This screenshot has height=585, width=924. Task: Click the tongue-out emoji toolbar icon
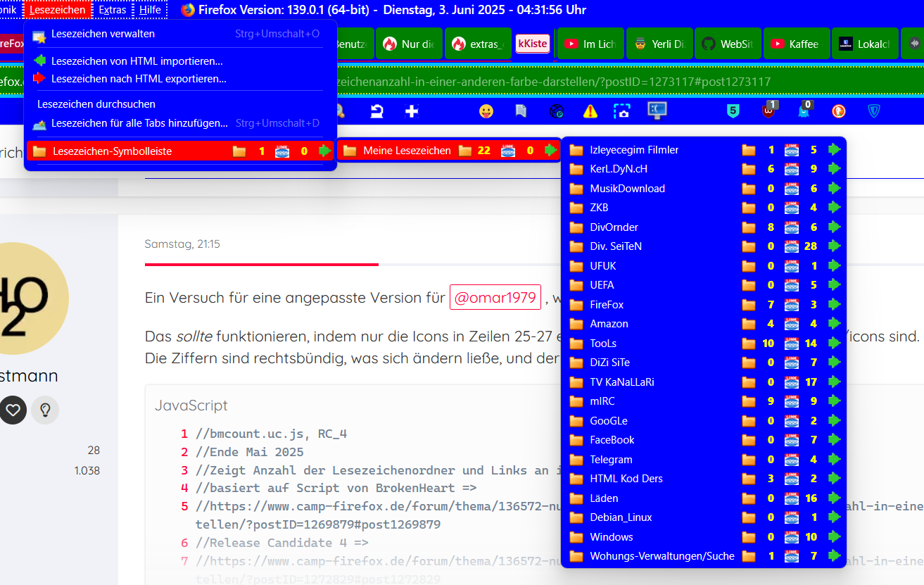tap(486, 111)
